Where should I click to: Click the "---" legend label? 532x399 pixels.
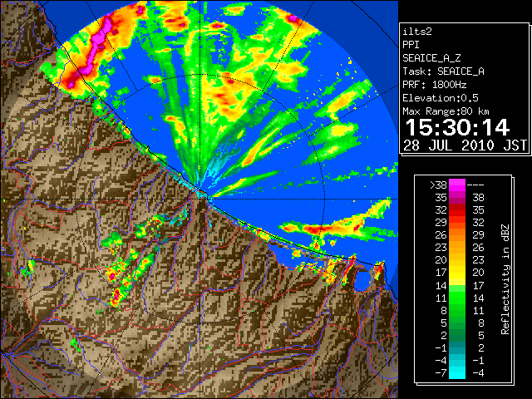coord(475,185)
